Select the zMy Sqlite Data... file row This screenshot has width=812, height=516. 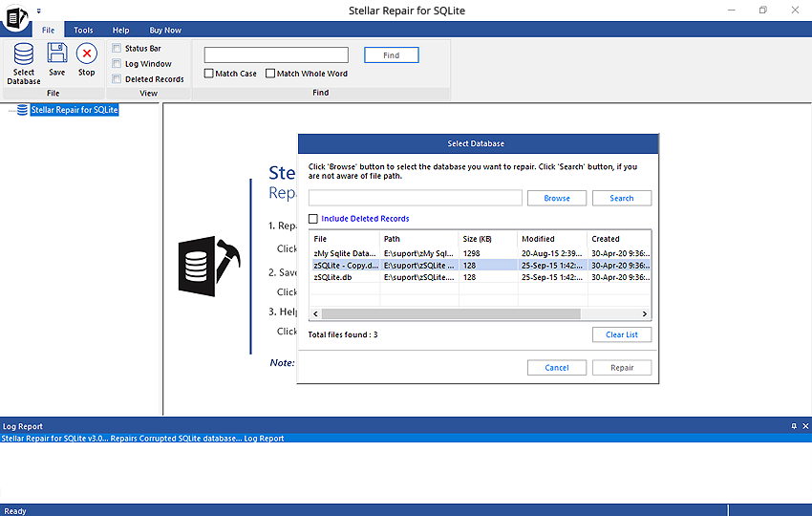[481, 253]
